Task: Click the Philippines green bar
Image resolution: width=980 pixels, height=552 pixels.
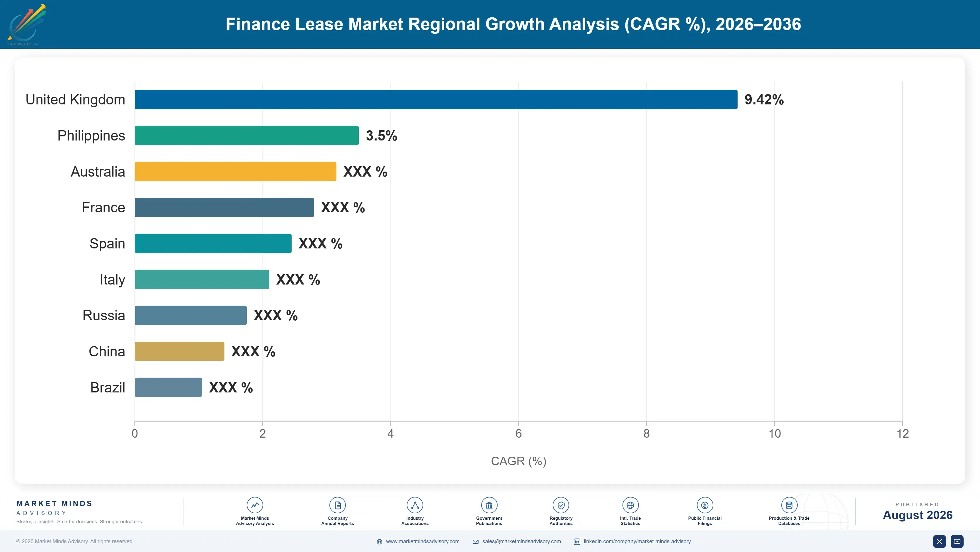Action: [246, 136]
